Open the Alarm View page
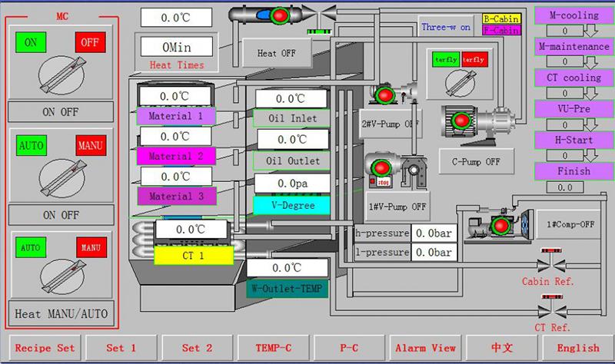 [x=425, y=348]
